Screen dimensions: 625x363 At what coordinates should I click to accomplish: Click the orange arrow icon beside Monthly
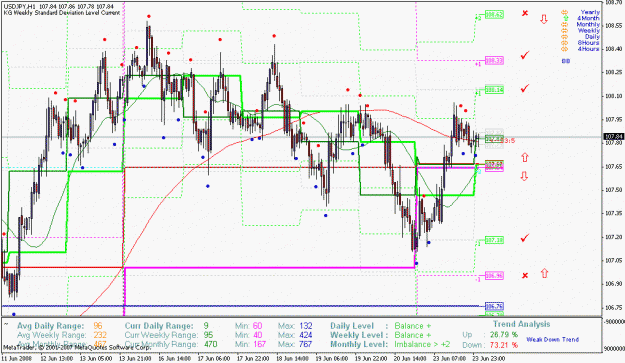pos(564,25)
